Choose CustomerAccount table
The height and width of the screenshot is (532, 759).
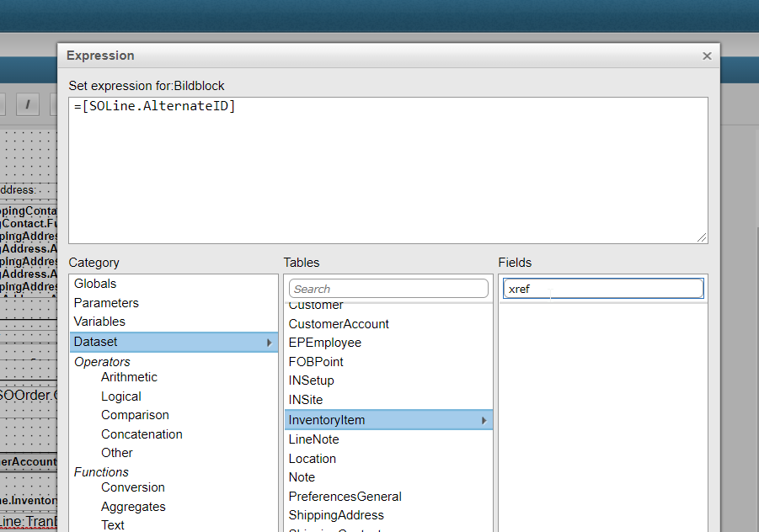click(x=339, y=324)
